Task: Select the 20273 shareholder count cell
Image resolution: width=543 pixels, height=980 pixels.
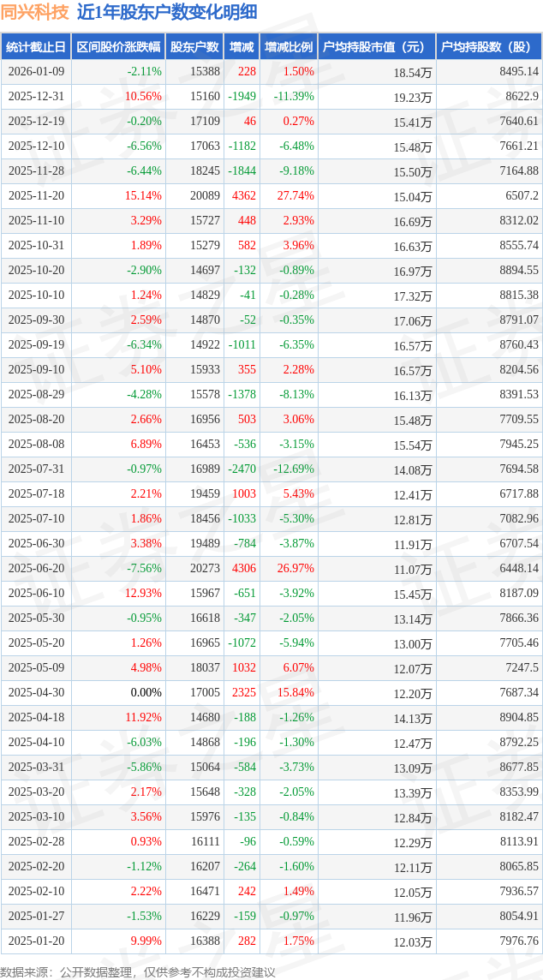Action: point(205,569)
